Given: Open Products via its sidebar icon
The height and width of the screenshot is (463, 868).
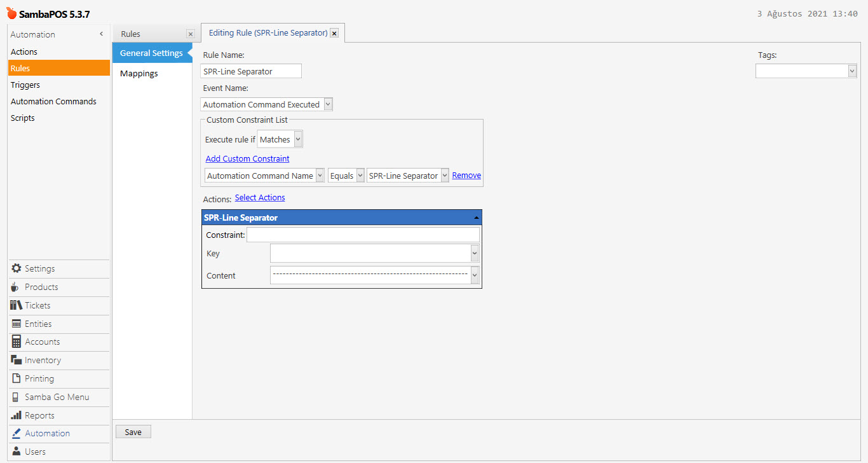Looking at the screenshot, I should [x=17, y=287].
